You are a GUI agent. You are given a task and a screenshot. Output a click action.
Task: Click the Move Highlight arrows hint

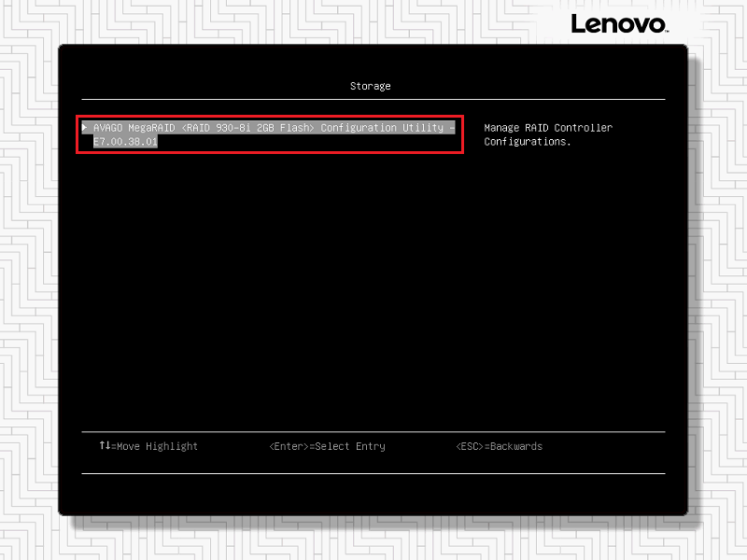[x=148, y=446]
